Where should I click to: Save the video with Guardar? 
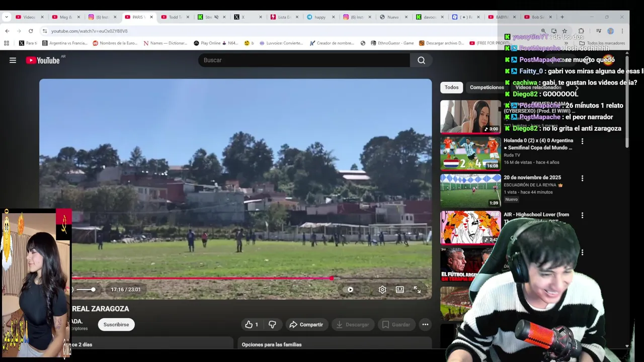coord(396,325)
